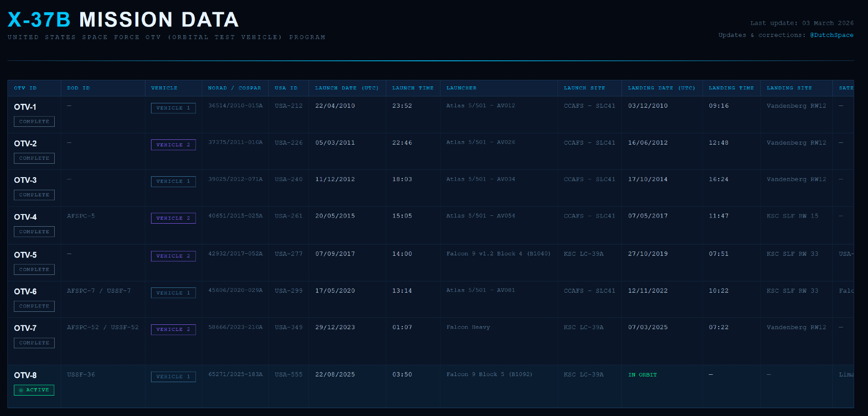The width and height of the screenshot is (868, 416).
Task: Select the COMPLETE badge under OTV-7
Action: (34, 343)
